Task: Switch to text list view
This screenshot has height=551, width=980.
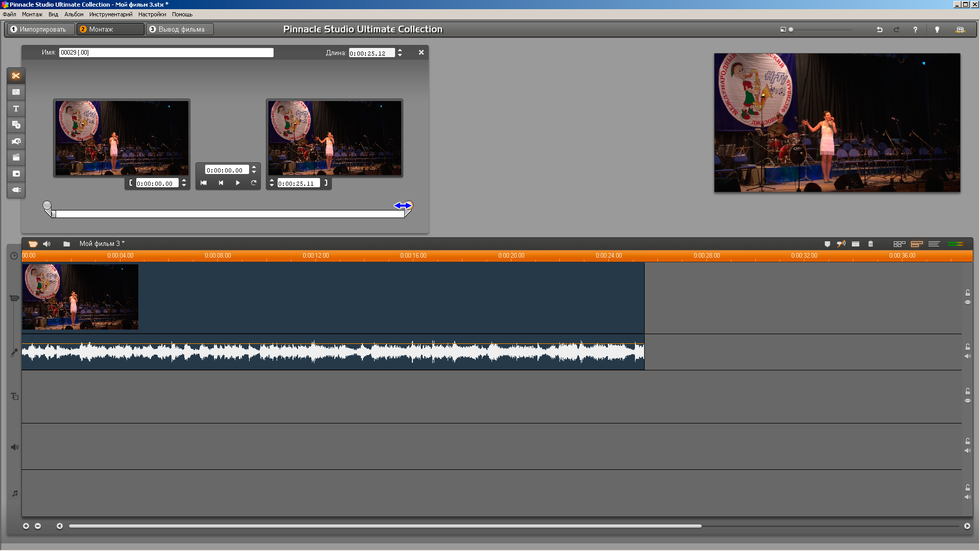Action: (x=934, y=244)
